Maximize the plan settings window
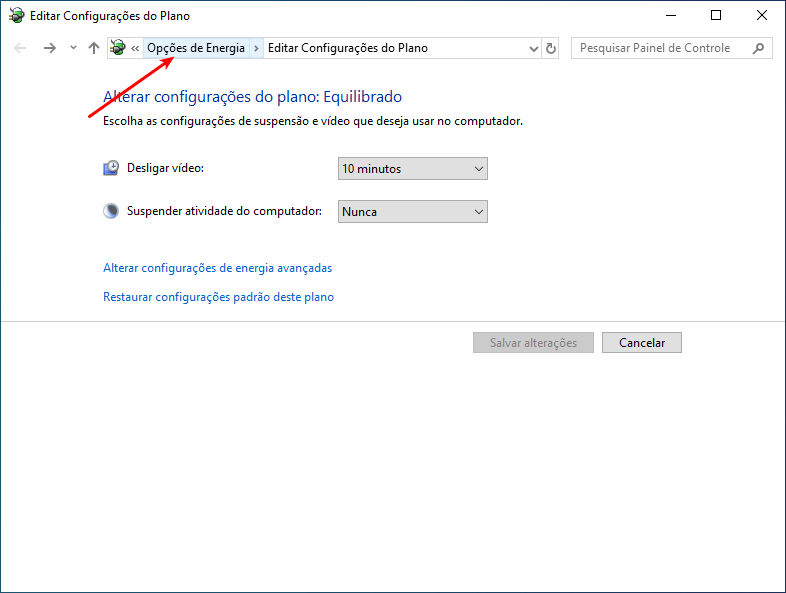 pos(716,16)
